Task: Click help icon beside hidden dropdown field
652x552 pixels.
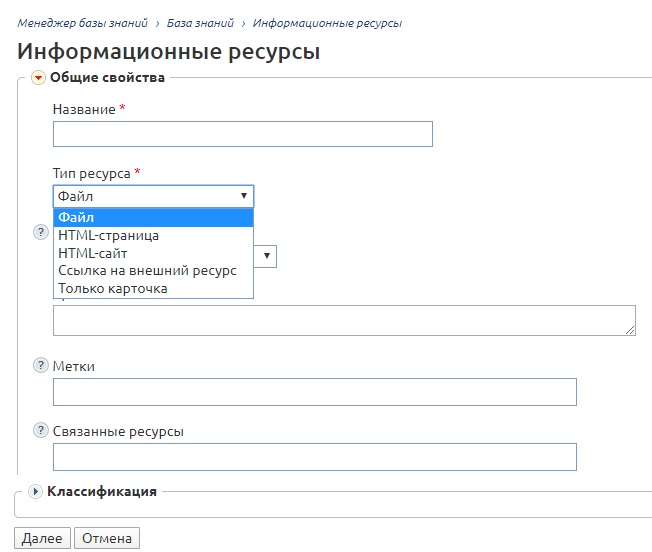Action: click(40, 232)
